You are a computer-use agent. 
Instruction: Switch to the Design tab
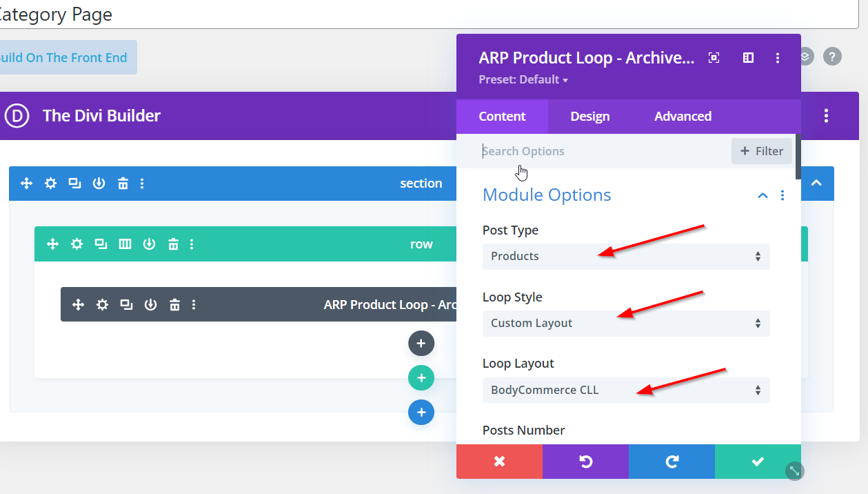point(589,117)
